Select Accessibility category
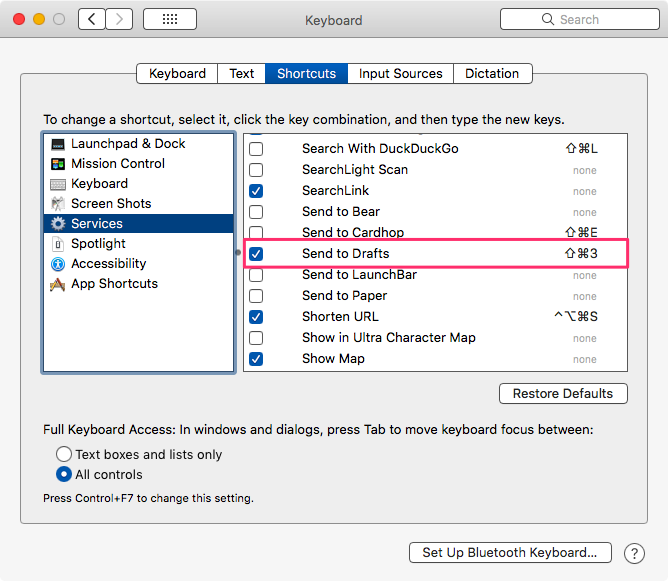Viewport: 668px width, 581px height. coord(139,264)
